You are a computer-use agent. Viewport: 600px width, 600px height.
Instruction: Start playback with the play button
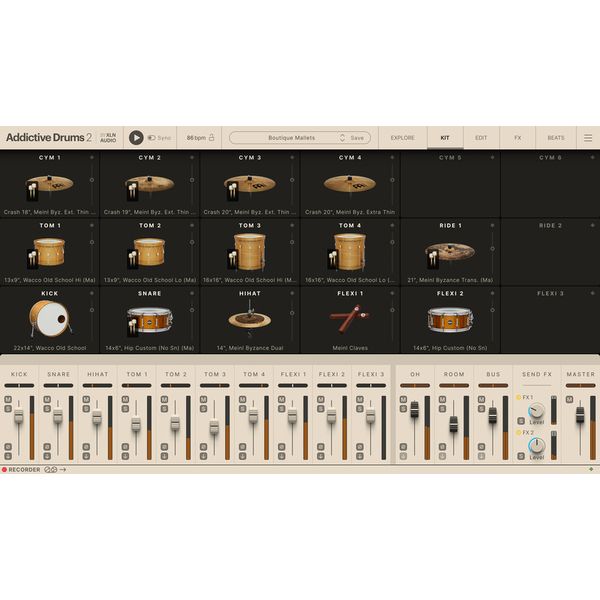[136, 138]
